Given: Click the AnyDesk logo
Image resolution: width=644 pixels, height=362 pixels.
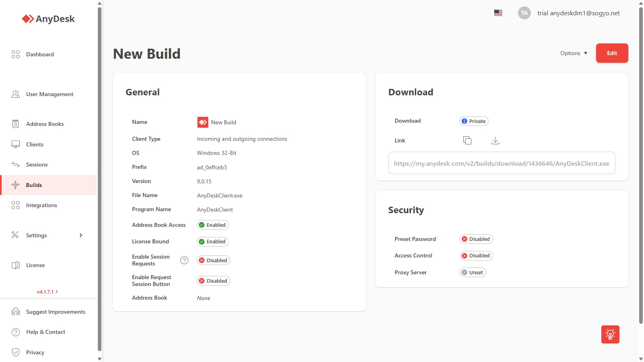Looking at the screenshot, I should coord(48,19).
